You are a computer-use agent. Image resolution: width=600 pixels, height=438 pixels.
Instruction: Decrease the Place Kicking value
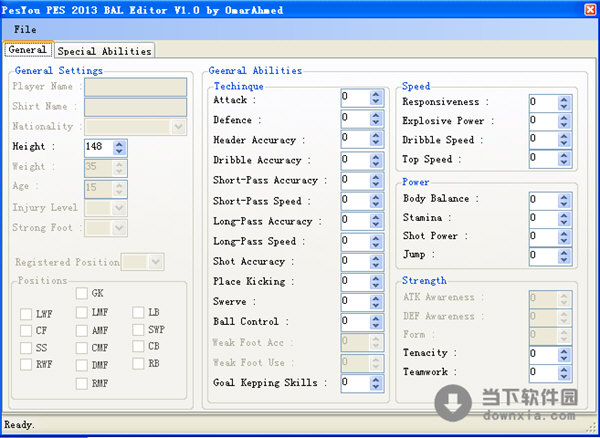[376, 285]
